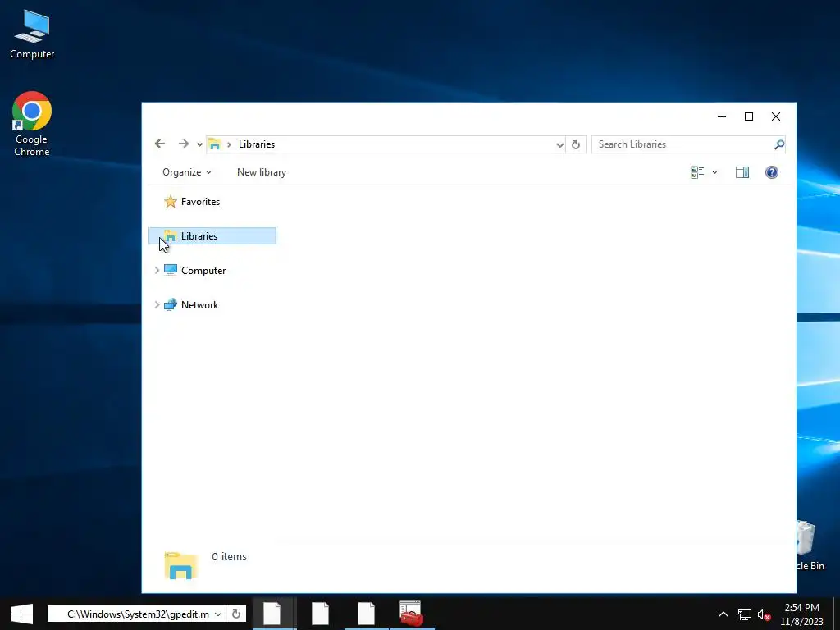Click the Computer monitor icon in tree
The image size is (840, 630).
[x=171, y=270]
